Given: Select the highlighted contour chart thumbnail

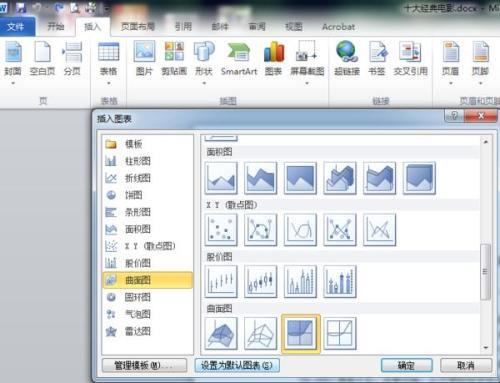Looking at the screenshot, I should (x=301, y=333).
